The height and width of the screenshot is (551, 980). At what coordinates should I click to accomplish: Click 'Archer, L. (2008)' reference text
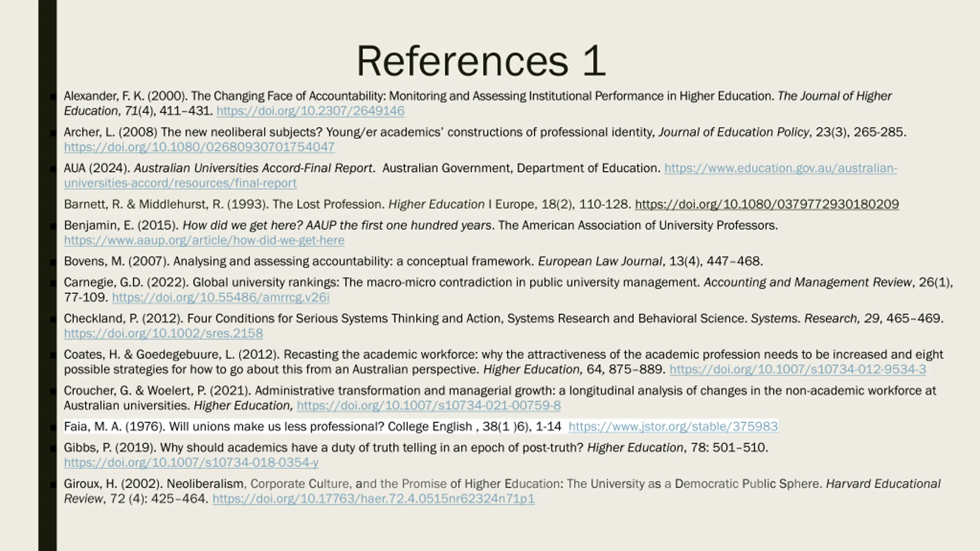111,132
